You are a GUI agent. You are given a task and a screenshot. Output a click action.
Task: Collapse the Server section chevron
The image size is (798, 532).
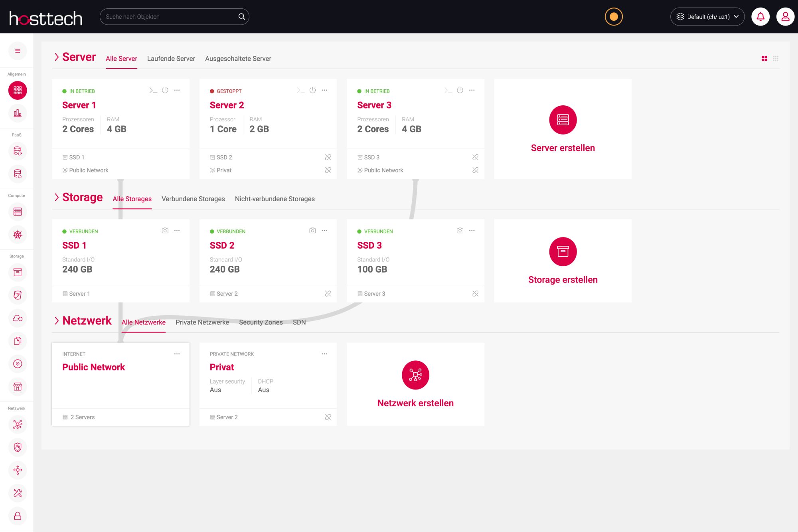click(x=57, y=57)
